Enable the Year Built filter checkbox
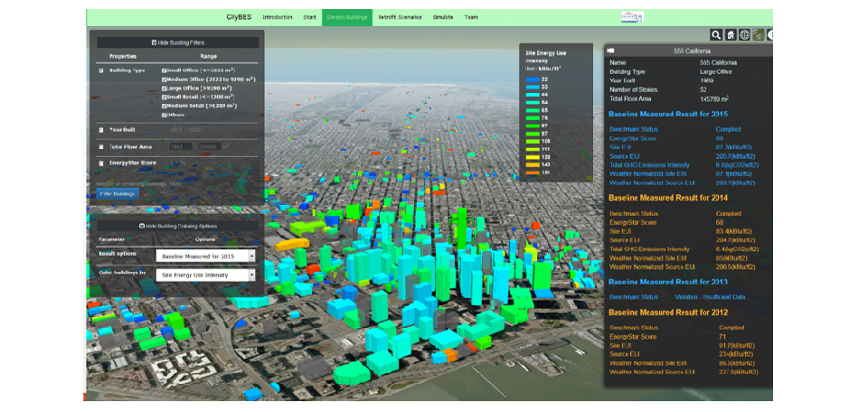This screenshot has height=412, width=868. point(101,129)
